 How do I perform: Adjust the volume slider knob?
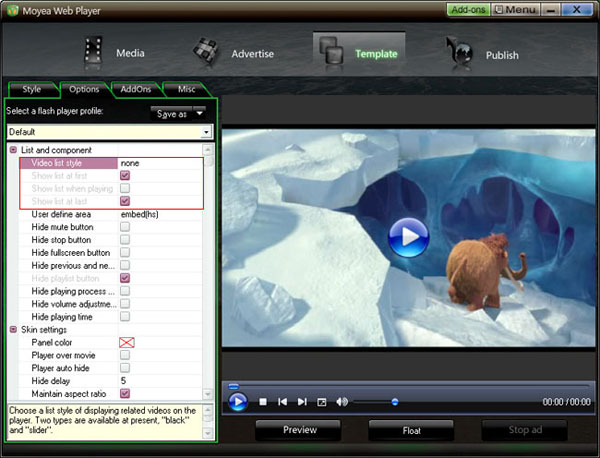[x=395, y=402]
